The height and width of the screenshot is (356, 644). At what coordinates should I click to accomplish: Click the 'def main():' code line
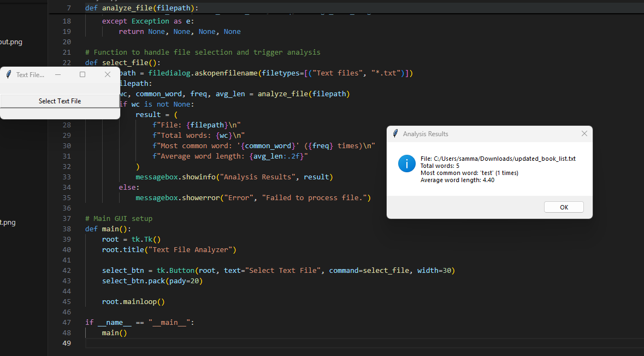tap(108, 229)
